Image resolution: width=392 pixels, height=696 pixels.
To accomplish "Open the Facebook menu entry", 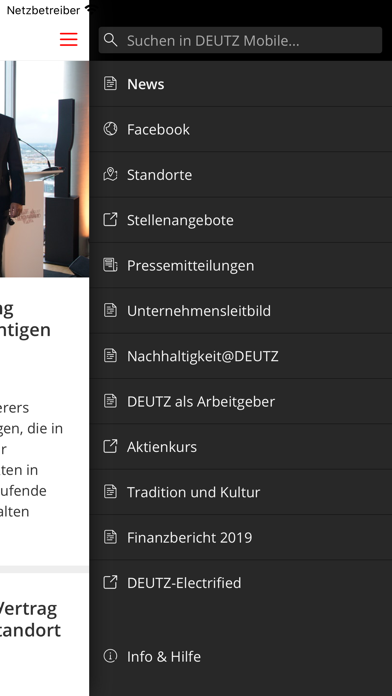I will click(x=241, y=129).
